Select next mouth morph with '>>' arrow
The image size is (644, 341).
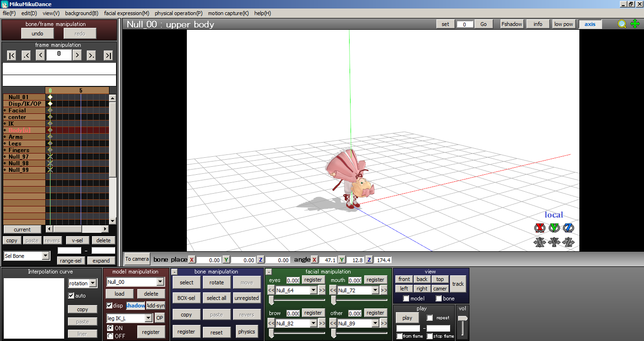pyautogui.click(x=384, y=290)
